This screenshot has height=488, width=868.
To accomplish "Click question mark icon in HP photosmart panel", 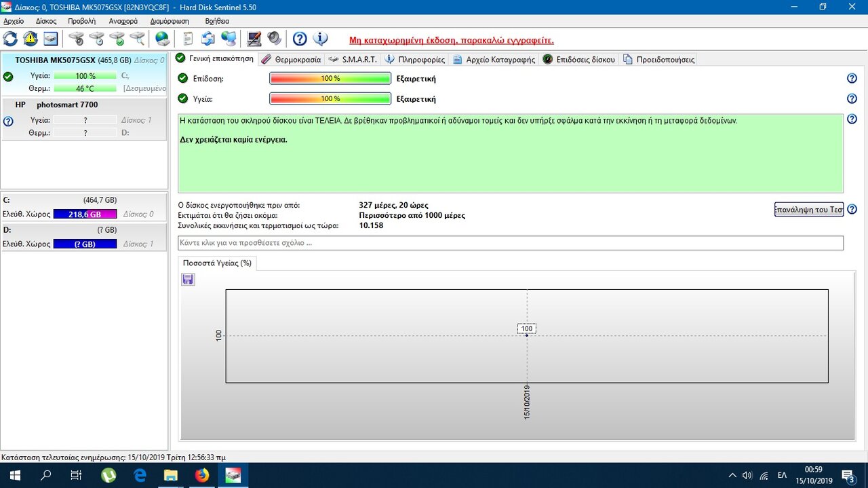I will coord(8,121).
